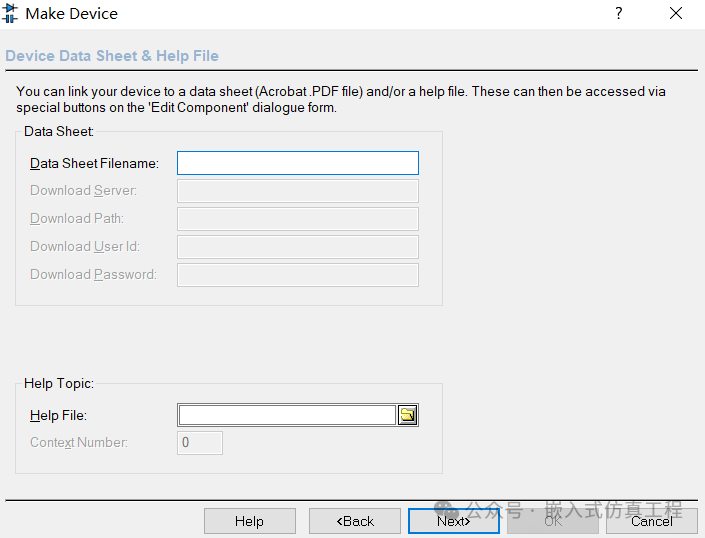
Task: Click the Download Server field
Action: click(x=298, y=191)
